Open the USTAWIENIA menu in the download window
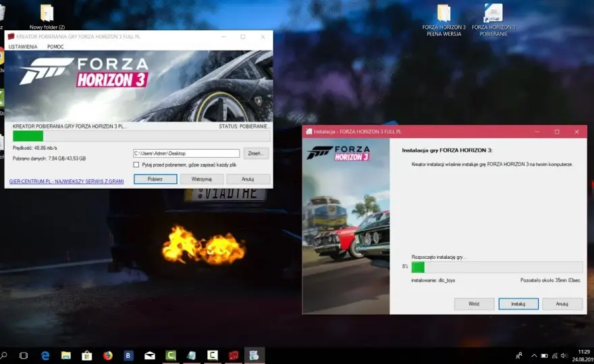The image size is (594, 364). click(x=23, y=47)
